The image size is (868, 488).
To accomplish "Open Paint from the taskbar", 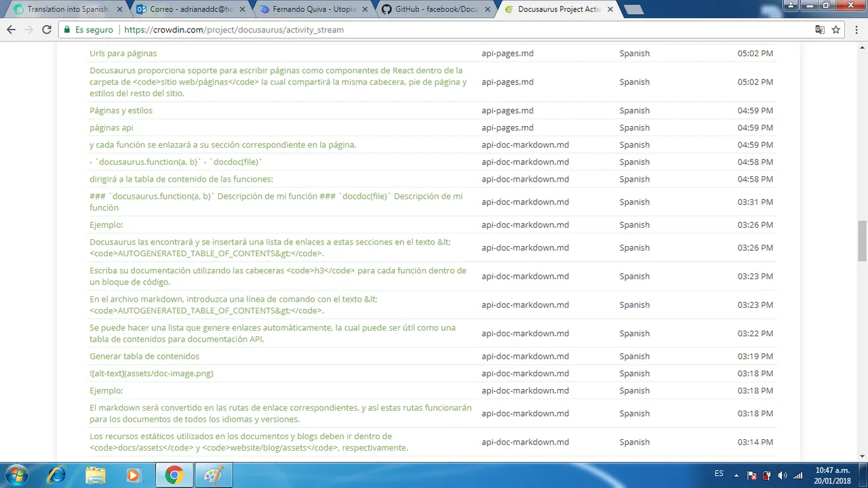I will [213, 475].
